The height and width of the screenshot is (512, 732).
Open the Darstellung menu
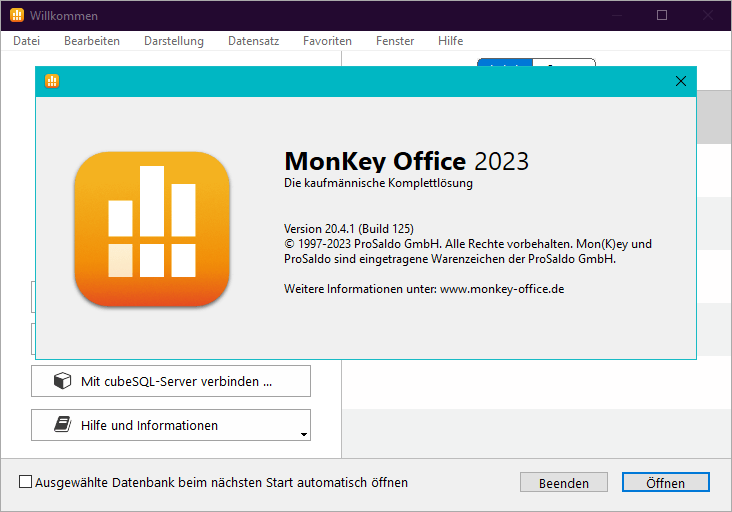pos(174,41)
